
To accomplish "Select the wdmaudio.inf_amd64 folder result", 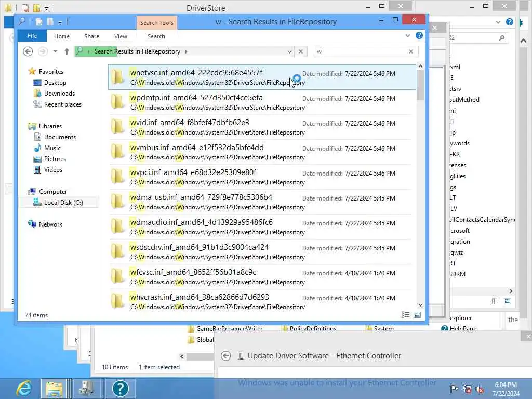I will pos(262,227).
